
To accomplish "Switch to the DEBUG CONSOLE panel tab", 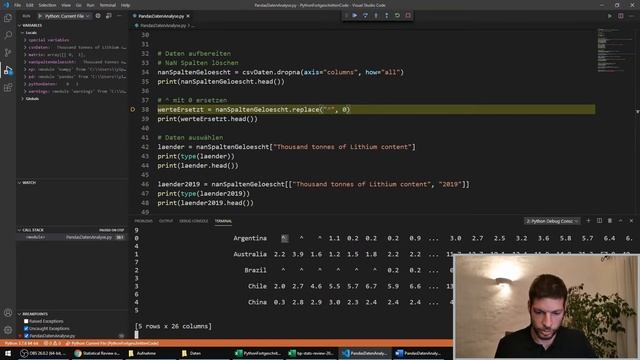I will click(x=193, y=221).
